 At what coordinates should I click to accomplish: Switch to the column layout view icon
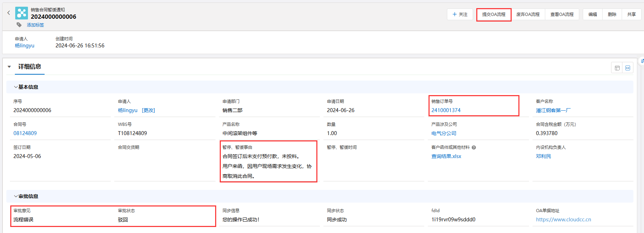617,68
